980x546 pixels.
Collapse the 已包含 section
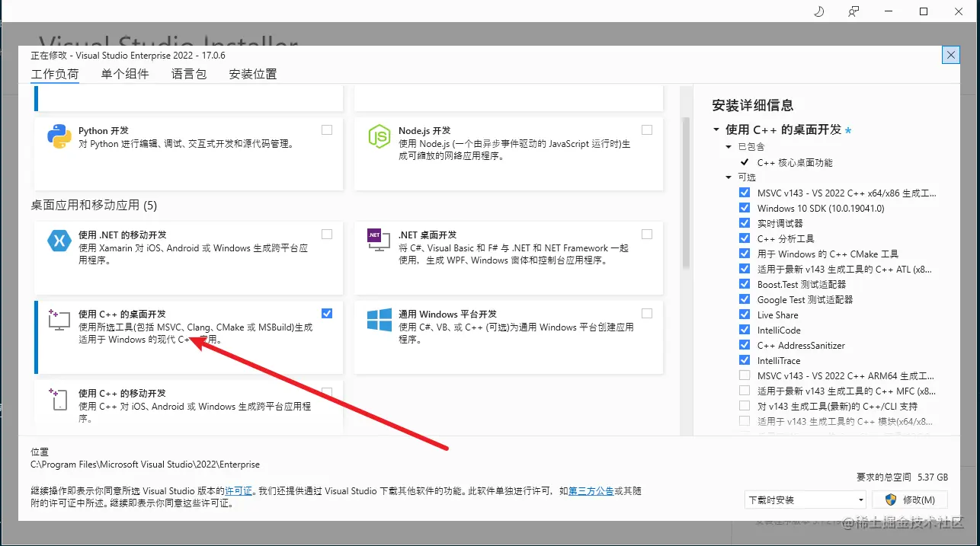coord(729,146)
